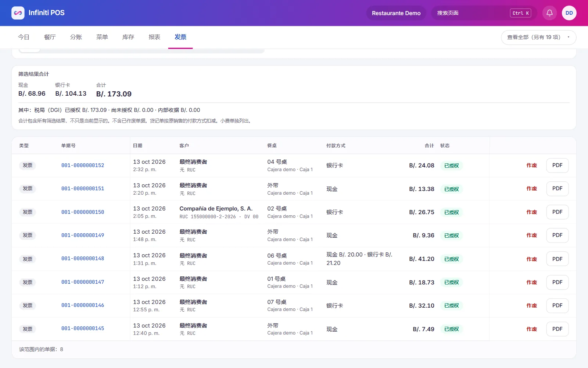
Task: Open invoice 001-0000000149 link
Action: (83, 235)
